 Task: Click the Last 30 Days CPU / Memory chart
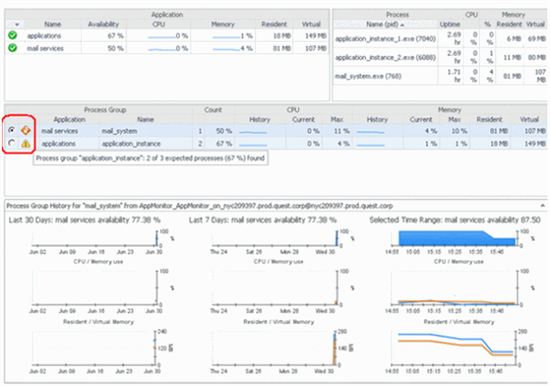tap(94, 287)
